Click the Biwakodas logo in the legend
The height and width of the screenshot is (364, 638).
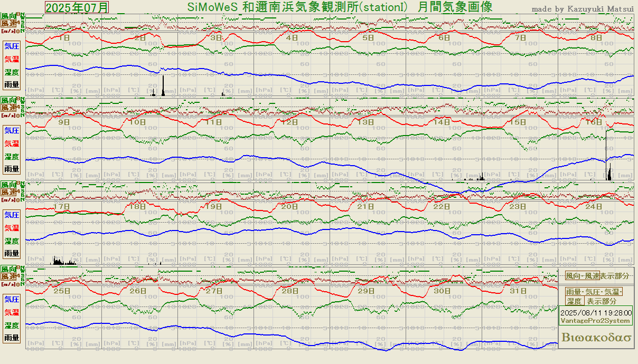click(597, 338)
